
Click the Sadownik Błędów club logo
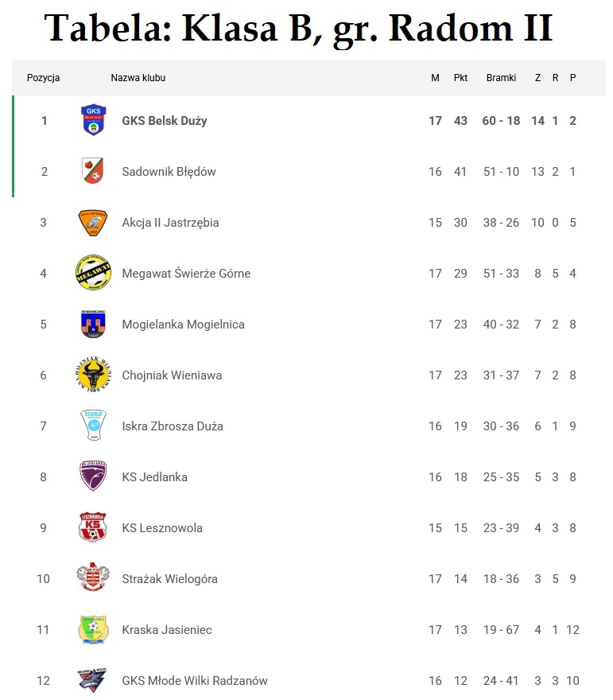pyautogui.click(x=93, y=171)
